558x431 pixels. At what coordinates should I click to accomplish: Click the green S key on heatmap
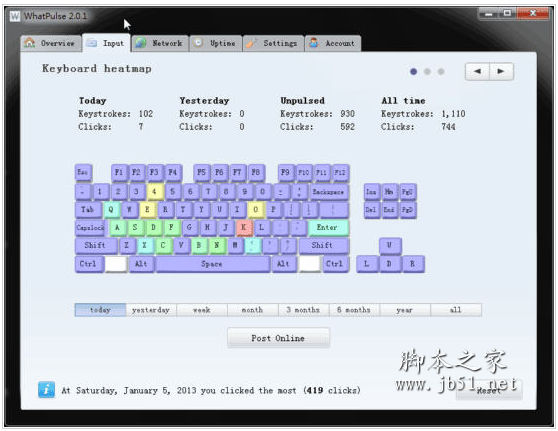pyautogui.click(x=136, y=228)
